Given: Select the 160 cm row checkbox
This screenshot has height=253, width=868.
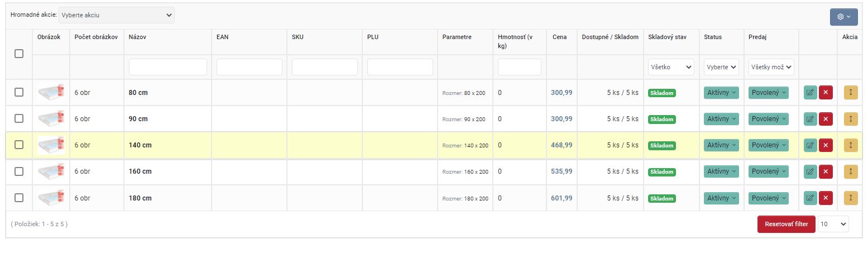Looking at the screenshot, I should [19, 171].
